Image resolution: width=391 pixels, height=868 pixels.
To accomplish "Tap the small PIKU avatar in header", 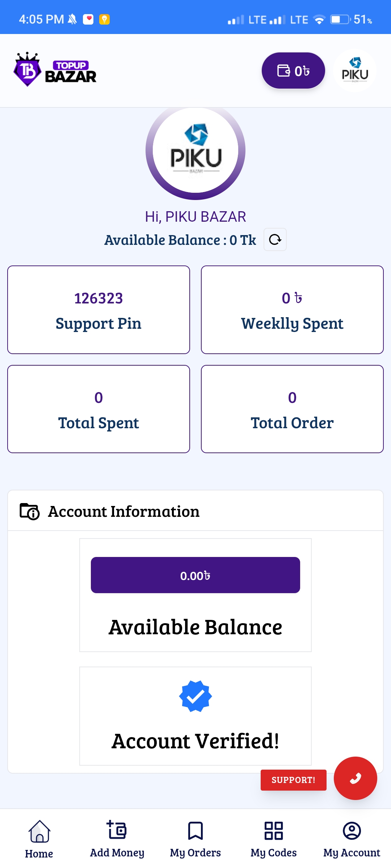I will 355,71.
